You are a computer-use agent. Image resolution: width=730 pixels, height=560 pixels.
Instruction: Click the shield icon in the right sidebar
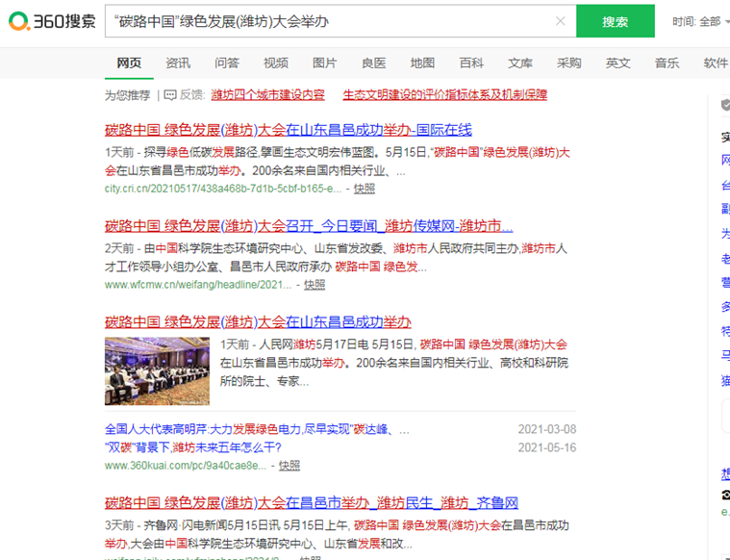(725, 104)
